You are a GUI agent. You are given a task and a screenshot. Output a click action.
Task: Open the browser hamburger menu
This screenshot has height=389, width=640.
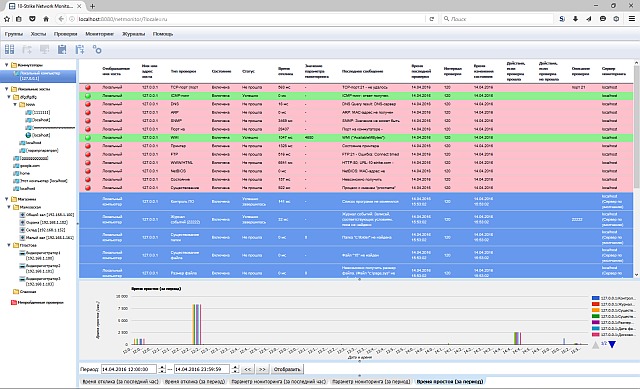pyautogui.click(x=631, y=19)
